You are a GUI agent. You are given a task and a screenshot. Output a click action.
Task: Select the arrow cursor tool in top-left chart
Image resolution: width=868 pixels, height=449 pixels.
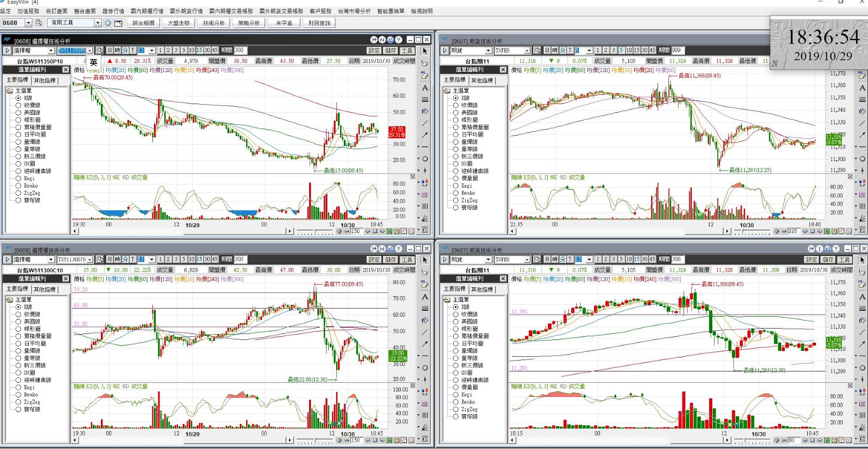(425, 51)
